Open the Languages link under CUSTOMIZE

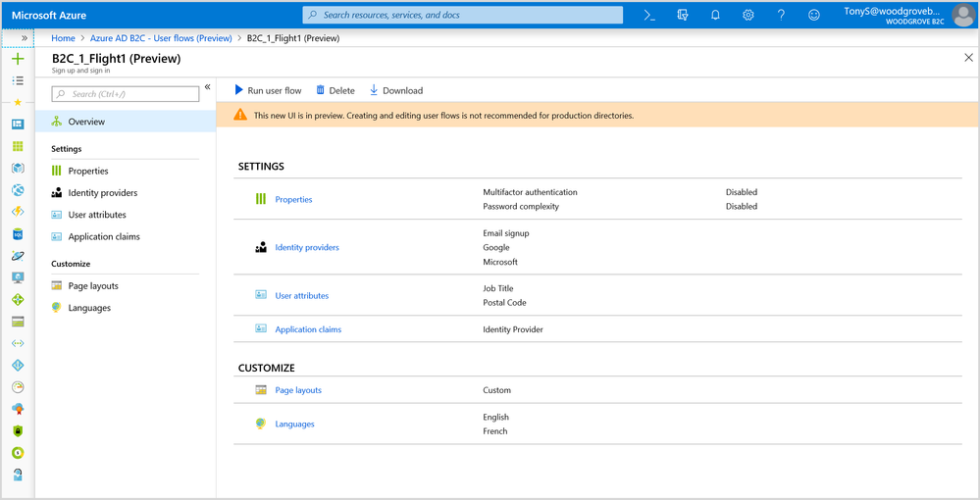coord(294,424)
